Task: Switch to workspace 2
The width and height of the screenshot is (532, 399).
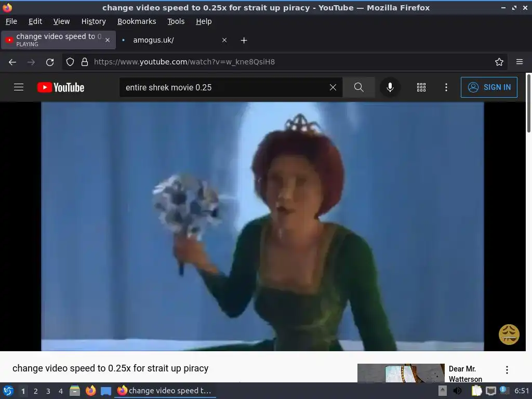Action: click(x=36, y=391)
